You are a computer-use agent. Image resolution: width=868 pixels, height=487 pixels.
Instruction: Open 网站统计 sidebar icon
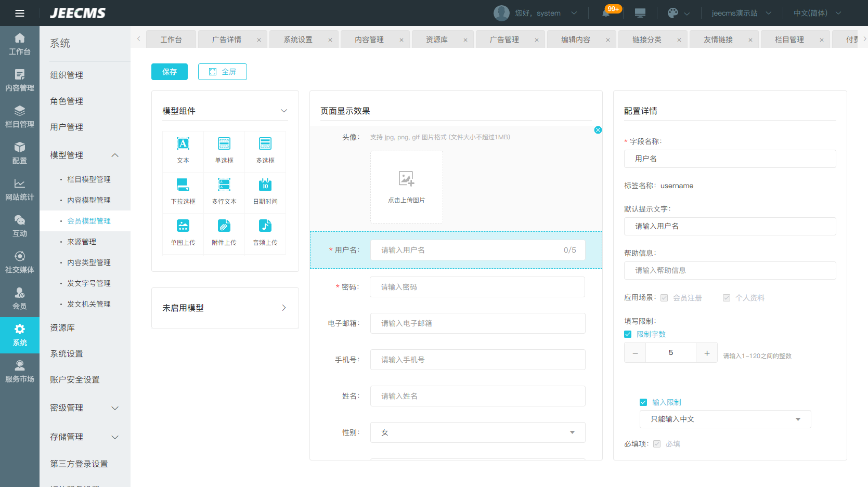(20, 190)
